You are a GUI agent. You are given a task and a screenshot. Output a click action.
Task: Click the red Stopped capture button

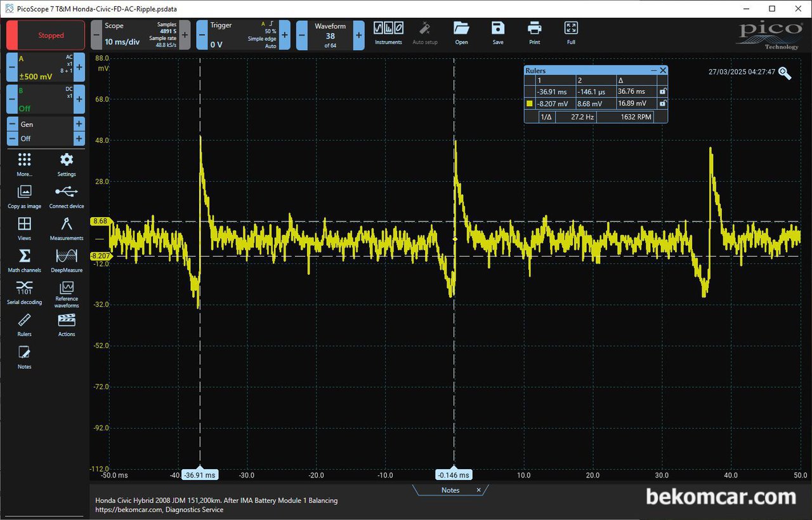[46, 35]
